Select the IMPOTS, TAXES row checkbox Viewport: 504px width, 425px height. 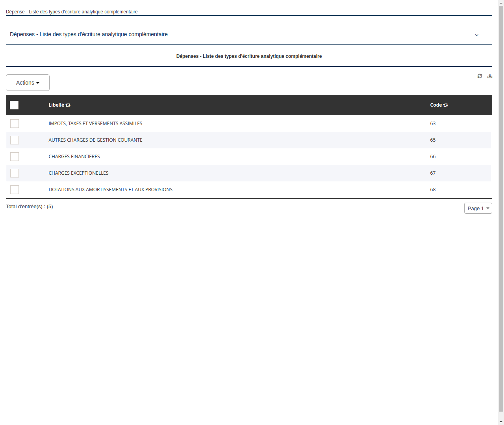click(x=15, y=124)
